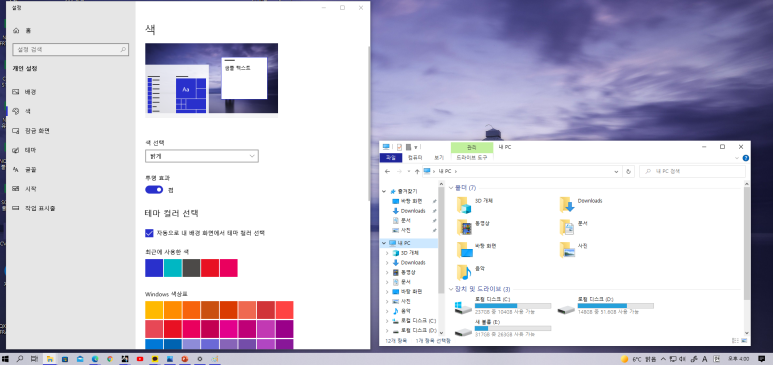The width and height of the screenshot is (773, 365).
Task: Switch to the 컴퓨터 ribbon tab
Action: click(x=415, y=157)
